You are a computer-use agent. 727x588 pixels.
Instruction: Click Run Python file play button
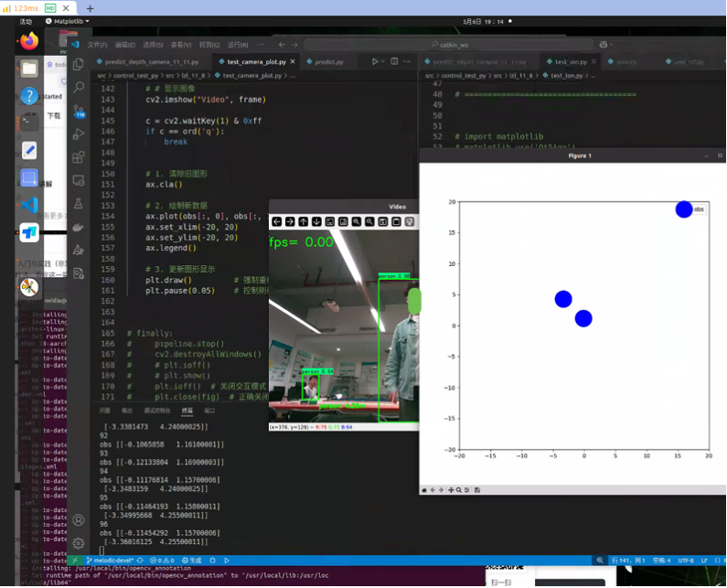coord(375,61)
